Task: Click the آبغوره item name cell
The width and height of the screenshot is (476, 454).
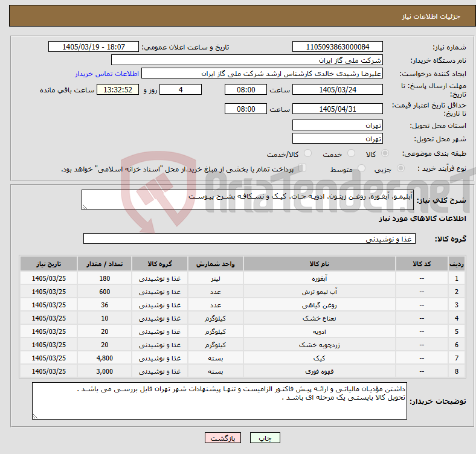Action: tap(320, 278)
